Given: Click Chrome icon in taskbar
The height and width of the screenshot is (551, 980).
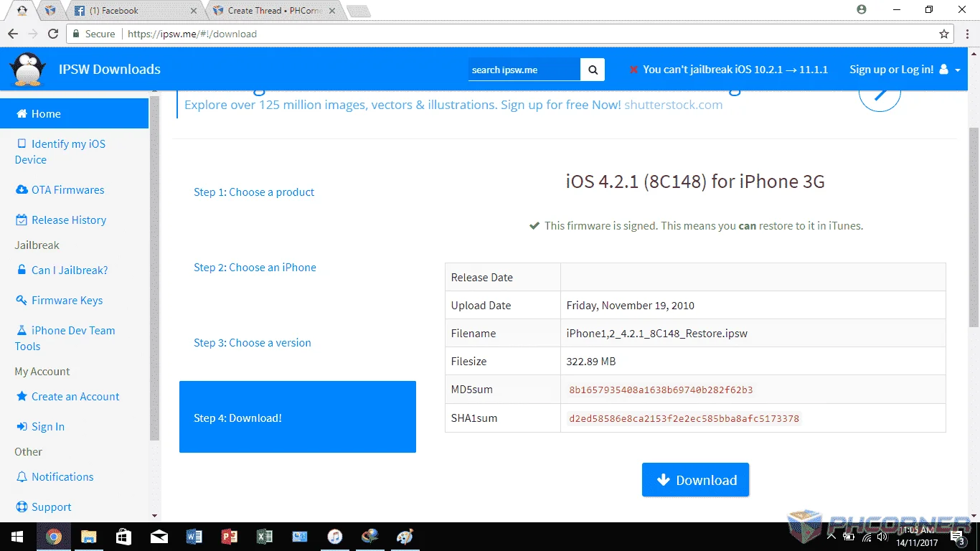Looking at the screenshot, I should pyautogui.click(x=53, y=537).
